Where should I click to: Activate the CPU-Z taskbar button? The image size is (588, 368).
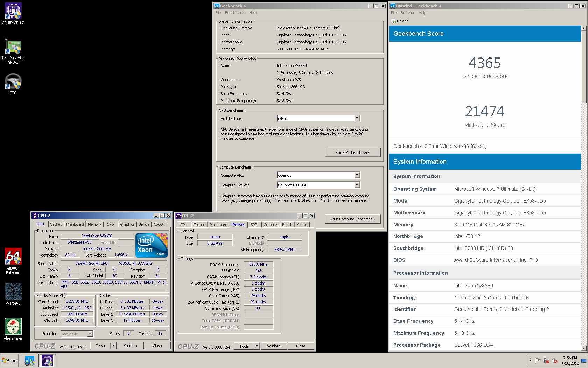(47, 361)
